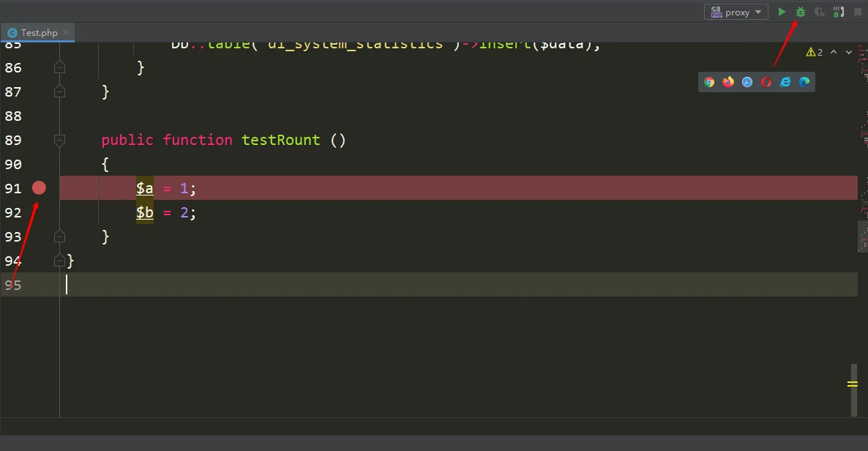Click fold marker on line 94

pos(60,261)
